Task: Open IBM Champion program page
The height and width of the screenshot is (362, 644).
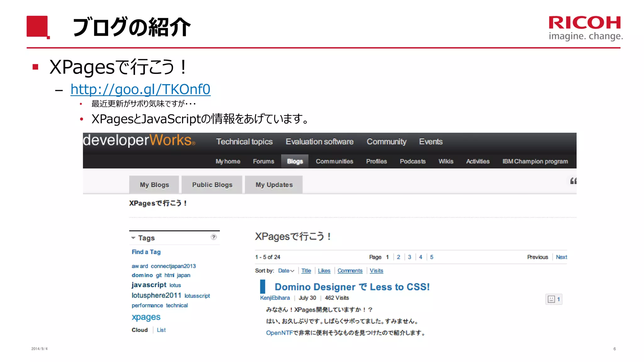Action: tap(535, 162)
